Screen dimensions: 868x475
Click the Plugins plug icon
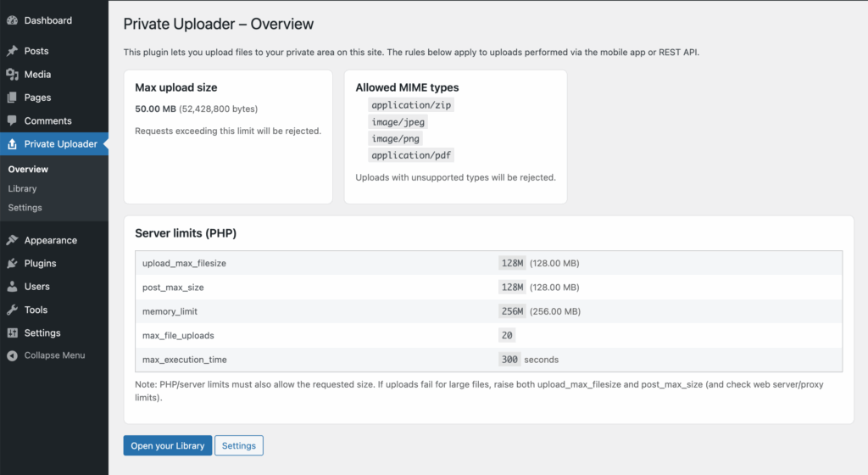coord(12,264)
